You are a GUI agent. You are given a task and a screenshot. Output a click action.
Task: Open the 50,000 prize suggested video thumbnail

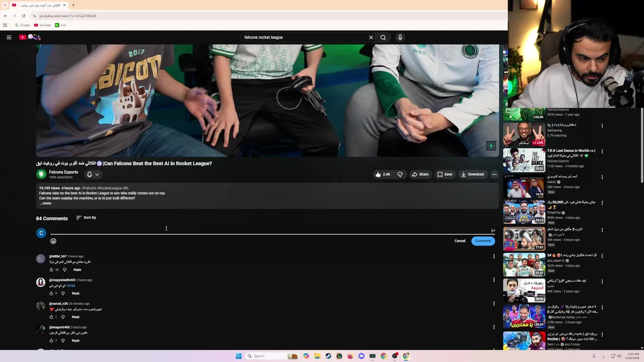tap(524, 212)
